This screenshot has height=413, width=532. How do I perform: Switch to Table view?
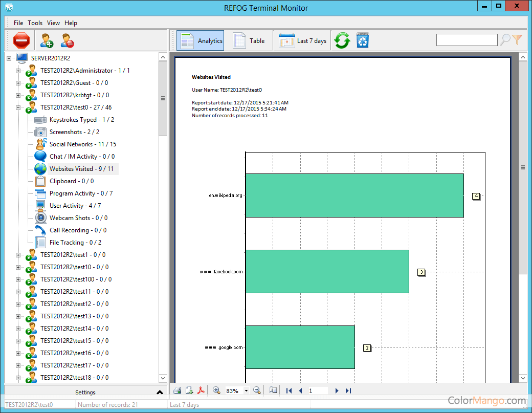tap(249, 40)
